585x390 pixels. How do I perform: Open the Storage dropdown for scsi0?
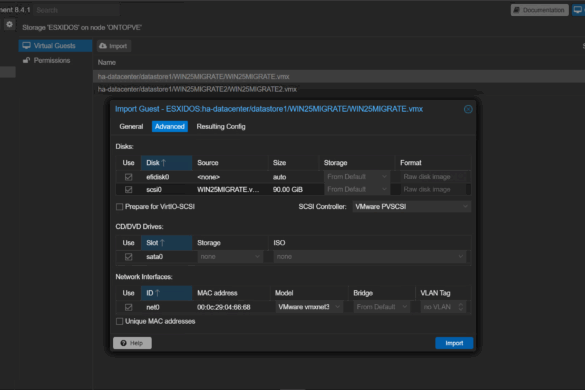pos(357,189)
